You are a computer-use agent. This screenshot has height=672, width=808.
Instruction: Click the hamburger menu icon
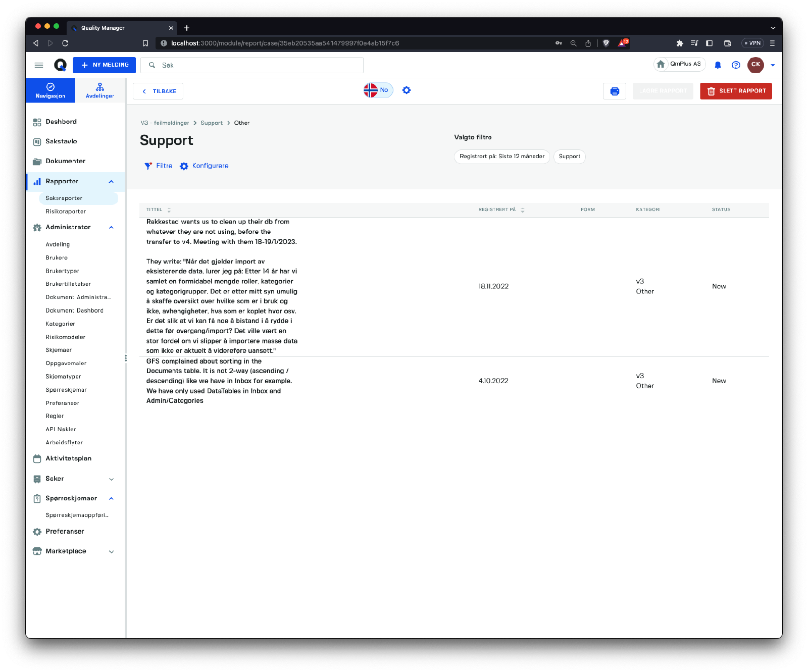click(39, 65)
